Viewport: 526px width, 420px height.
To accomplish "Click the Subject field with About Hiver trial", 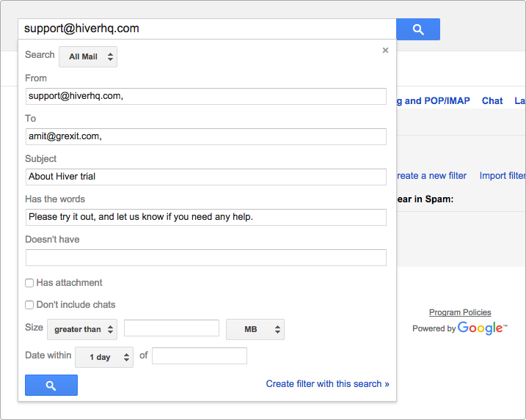I will (206, 177).
